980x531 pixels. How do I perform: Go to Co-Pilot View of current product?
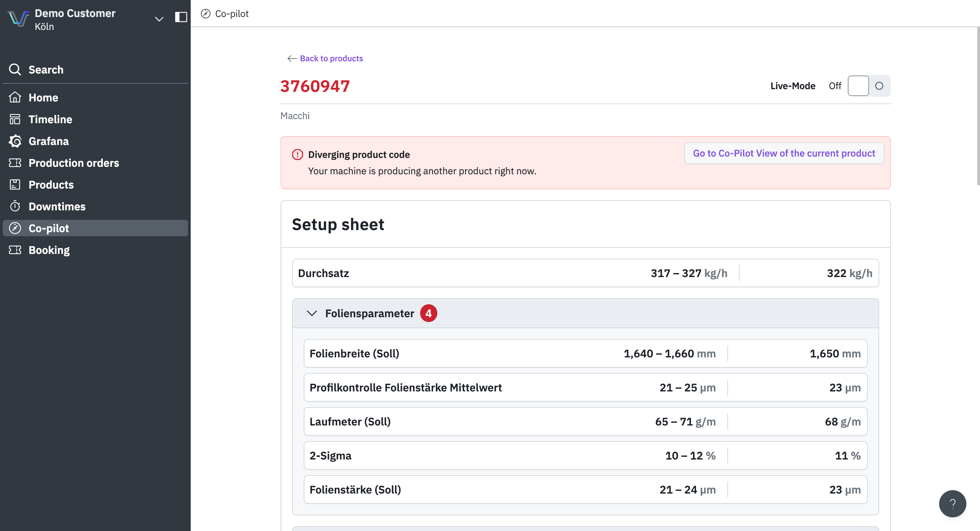[x=784, y=153]
